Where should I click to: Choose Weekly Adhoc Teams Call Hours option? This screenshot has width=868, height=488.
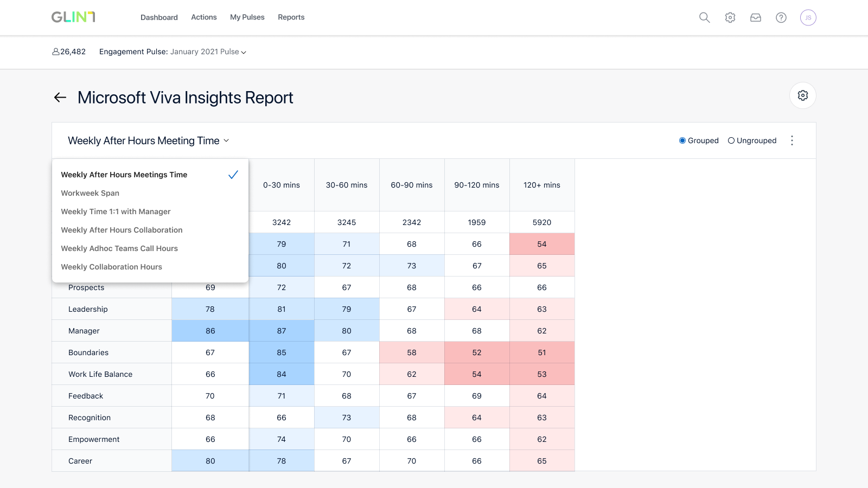pyautogui.click(x=150, y=248)
